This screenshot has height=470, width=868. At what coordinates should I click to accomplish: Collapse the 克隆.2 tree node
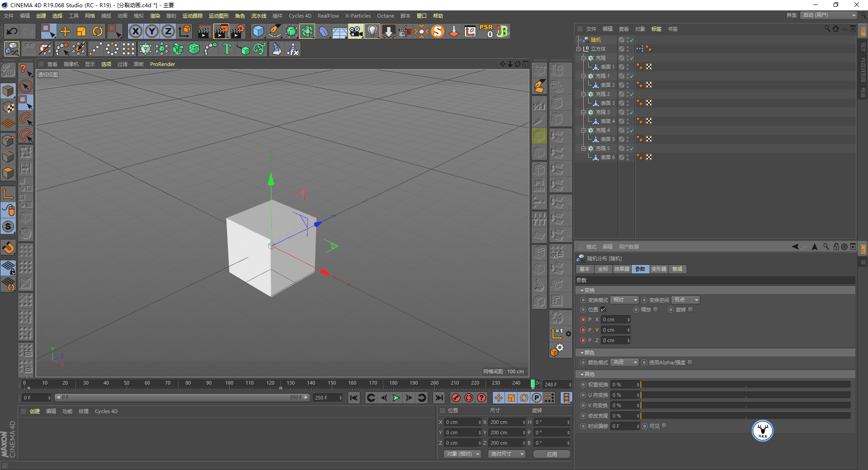click(x=583, y=94)
